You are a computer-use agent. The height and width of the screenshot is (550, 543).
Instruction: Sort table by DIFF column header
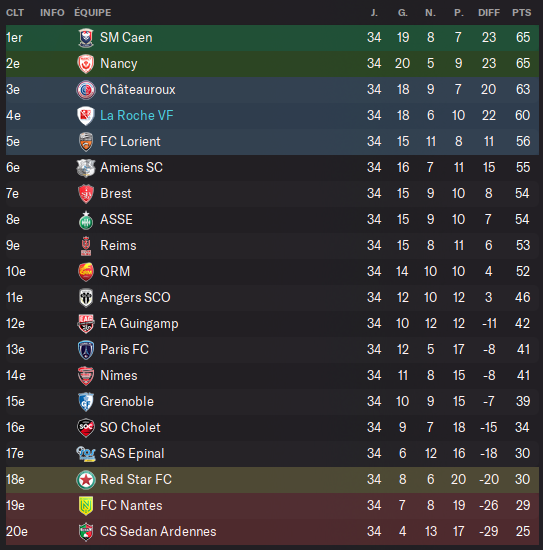tap(489, 13)
